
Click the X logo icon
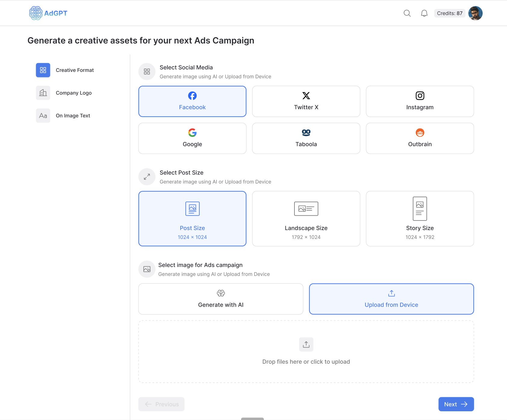point(306,96)
